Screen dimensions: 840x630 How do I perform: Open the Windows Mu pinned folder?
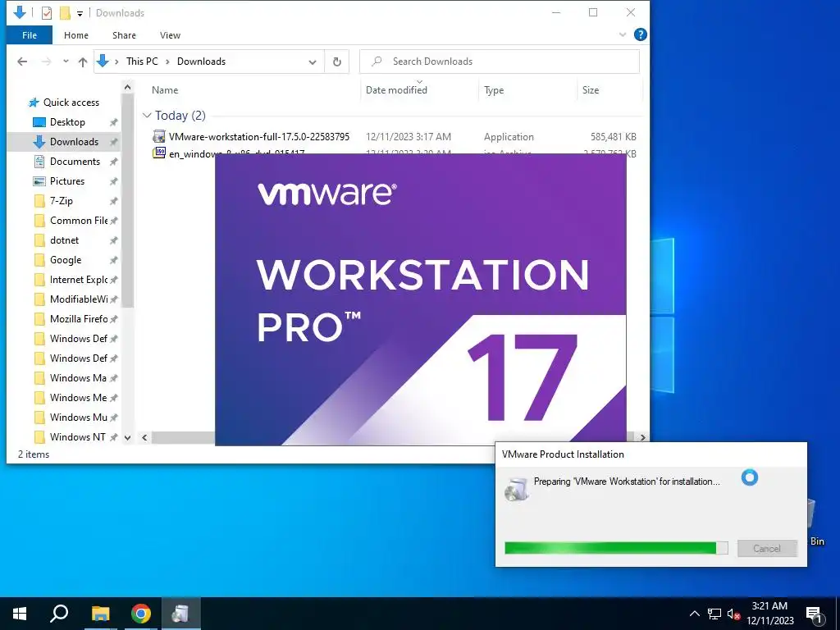(78, 418)
